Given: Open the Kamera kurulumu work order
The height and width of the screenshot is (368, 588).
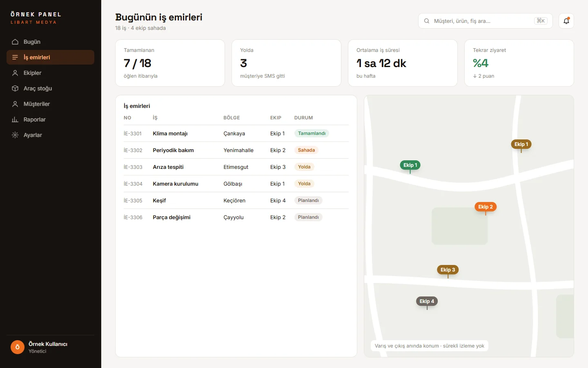Looking at the screenshot, I should tap(236, 184).
